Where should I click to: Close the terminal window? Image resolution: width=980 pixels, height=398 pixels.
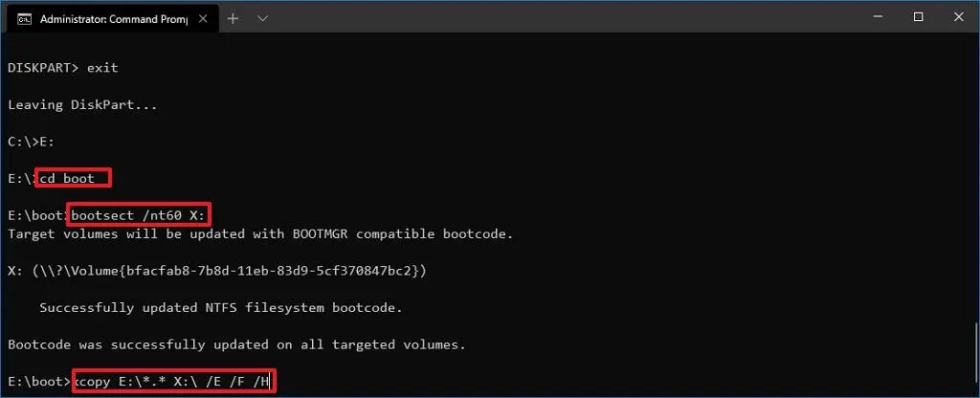pos(960,17)
